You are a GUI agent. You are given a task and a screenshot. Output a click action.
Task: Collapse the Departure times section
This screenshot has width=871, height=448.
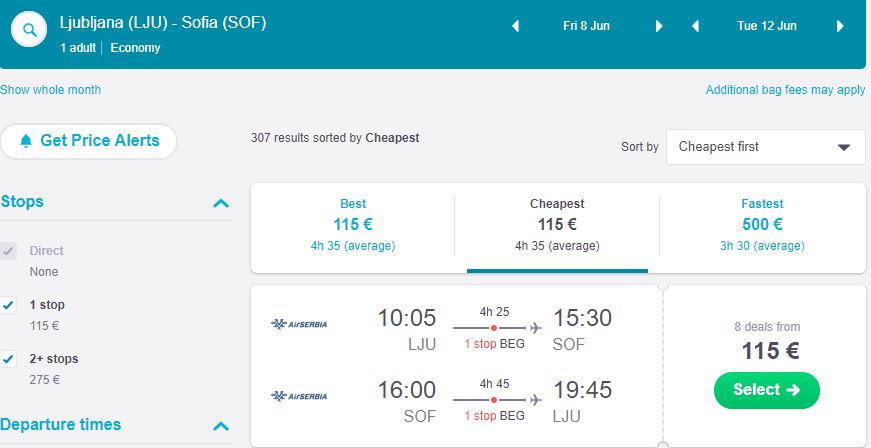pyautogui.click(x=221, y=426)
